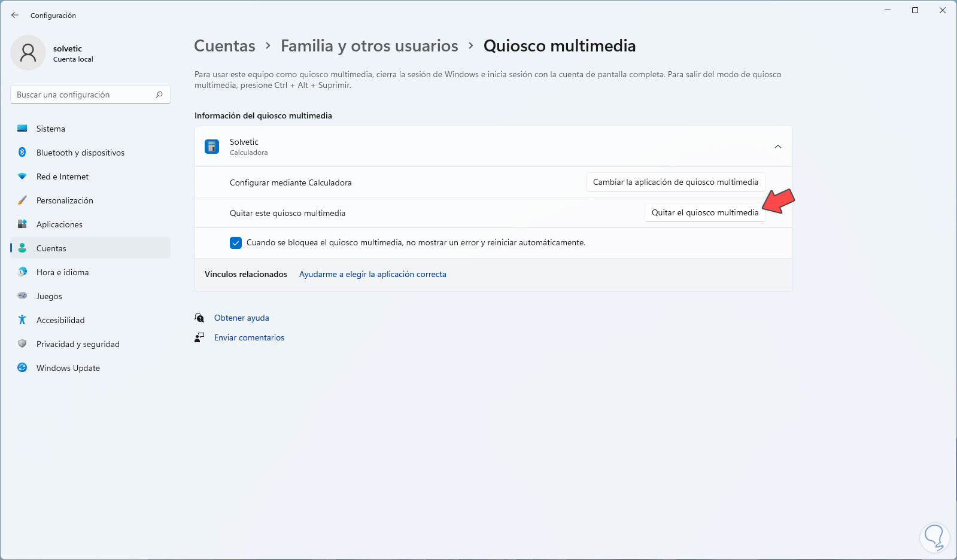Image resolution: width=957 pixels, height=560 pixels.
Task: Click Quitar el quiosco multimedia button
Action: click(704, 213)
